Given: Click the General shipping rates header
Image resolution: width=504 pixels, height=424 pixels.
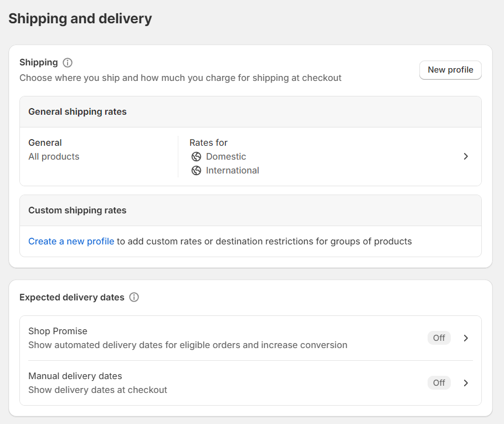Looking at the screenshot, I should (78, 111).
